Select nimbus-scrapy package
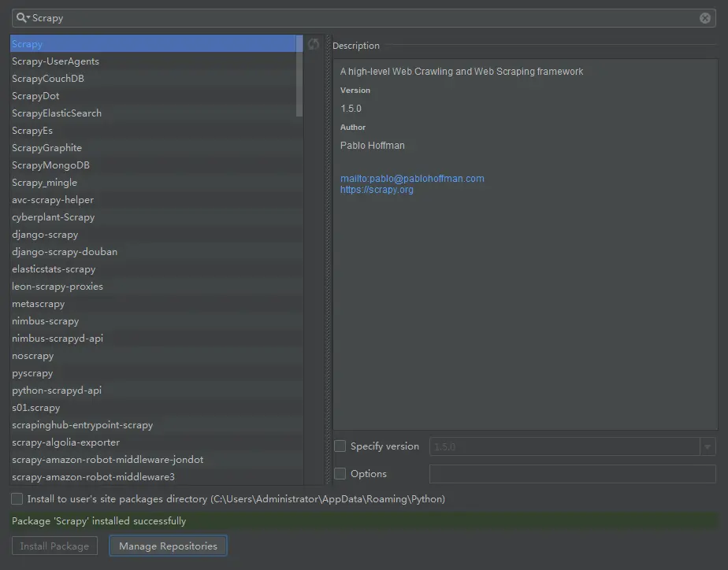The height and width of the screenshot is (570, 728). point(157,321)
